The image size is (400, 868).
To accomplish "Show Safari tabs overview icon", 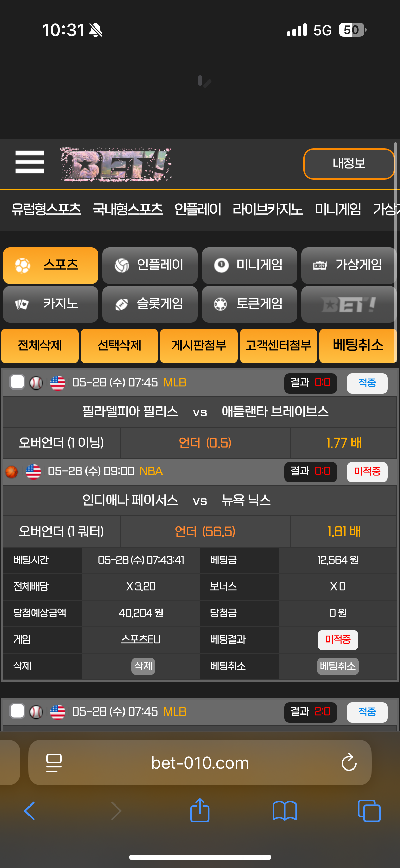I will (x=369, y=811).
